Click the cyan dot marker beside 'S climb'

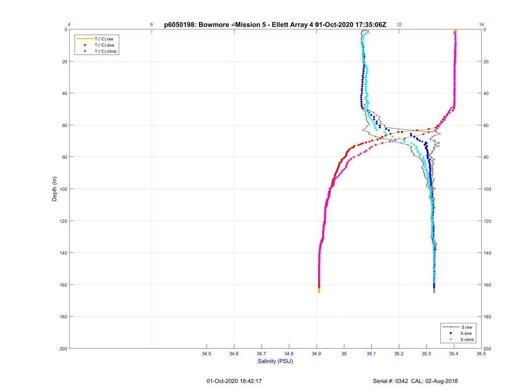[x=451, y=339]
